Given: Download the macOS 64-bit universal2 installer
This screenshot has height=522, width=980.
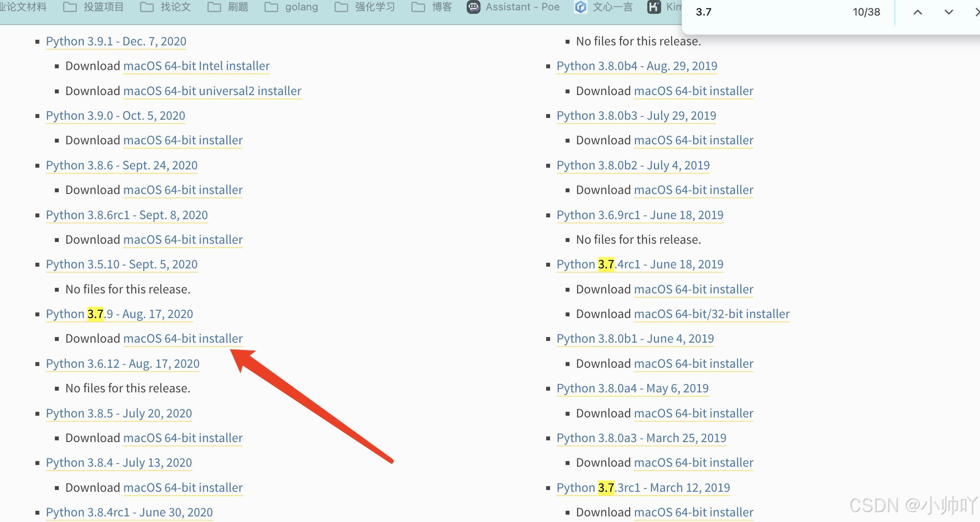Looking at the screenshot, I should 212,91.
